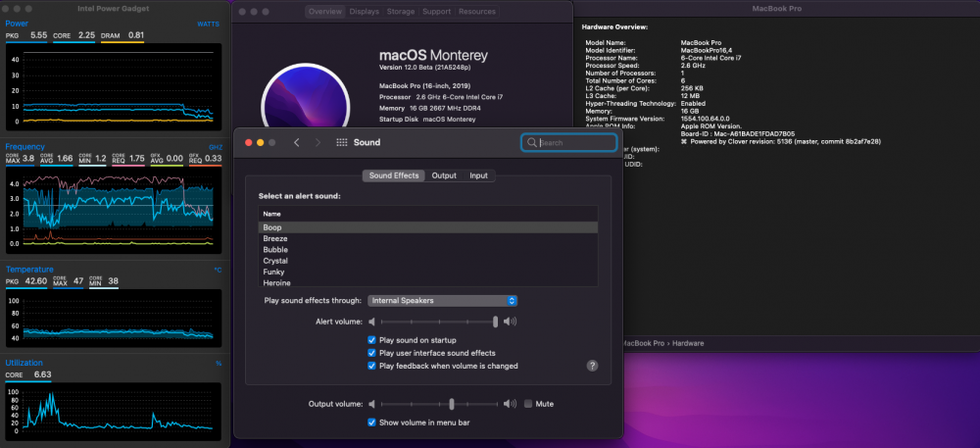Image resolution: width=980 pixels, height=448 pixels.
Task: Select Heroine alert sound
Action: (428, 282)
